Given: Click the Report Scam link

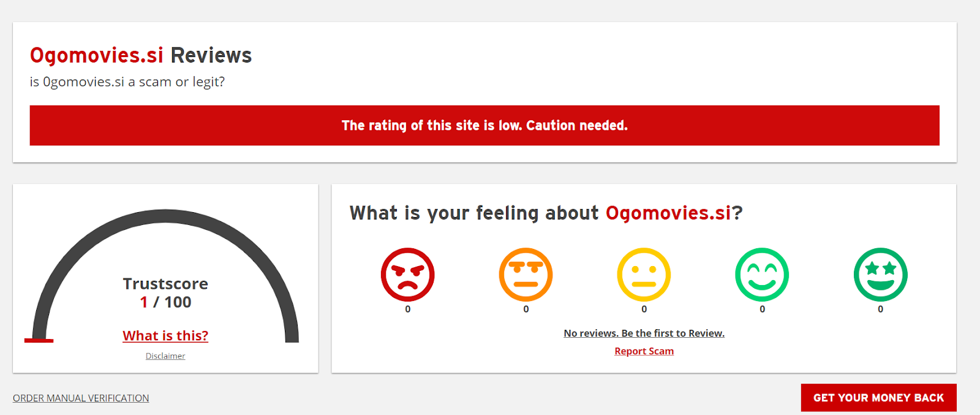Looking at the screenshot, I should [644, 351].
